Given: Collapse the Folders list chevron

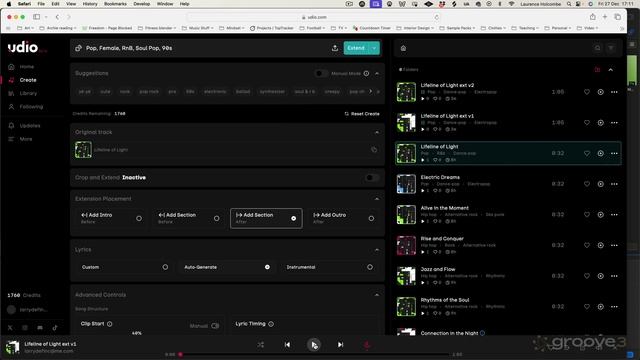Looking at the screenshot, I should pyautogui.click(x=611, y=70).
